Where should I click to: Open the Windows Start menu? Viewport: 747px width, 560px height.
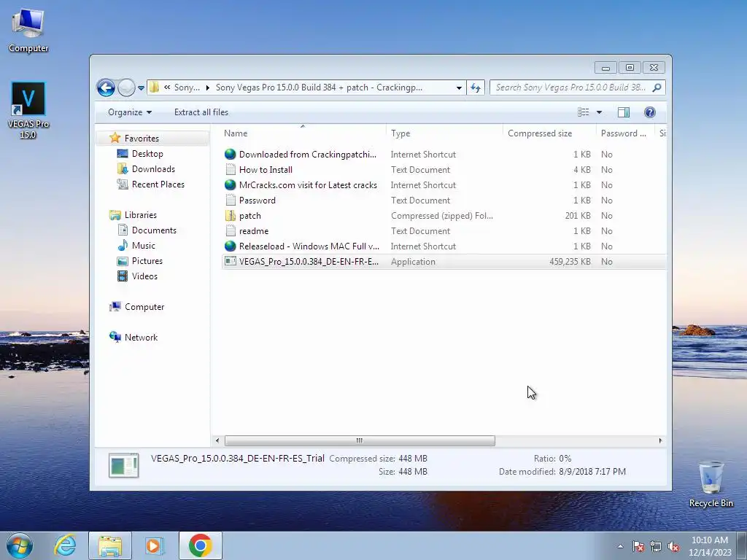19,545
